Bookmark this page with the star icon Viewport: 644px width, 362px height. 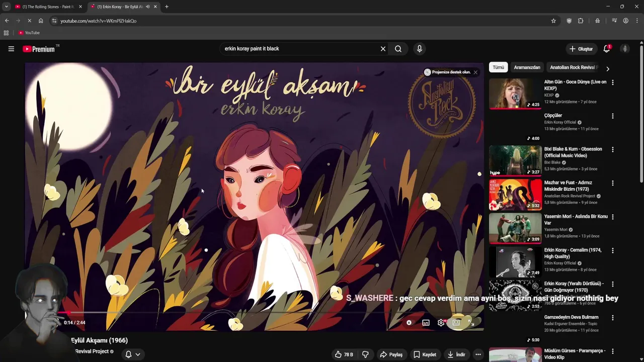pos(553,21)
